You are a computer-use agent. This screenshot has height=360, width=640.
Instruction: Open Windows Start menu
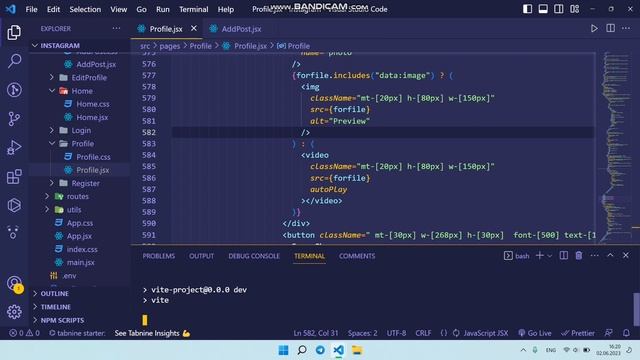click(x=283, y=350)
